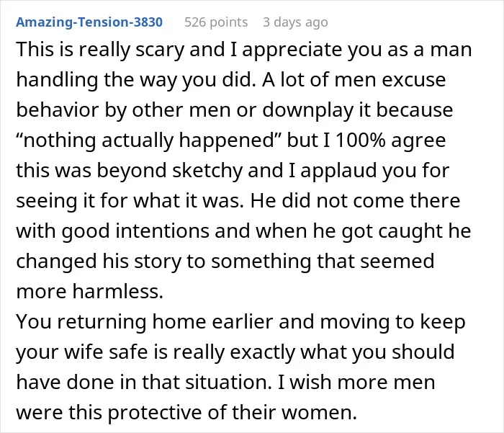This screenshot has width=504, height=433.
Task: Click the phrase 'changed his story'
Action: pos(99,261)
